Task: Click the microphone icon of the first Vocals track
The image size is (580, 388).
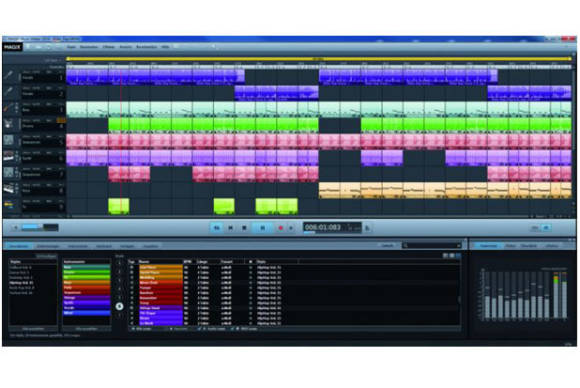Action: (x=9, y=75)
